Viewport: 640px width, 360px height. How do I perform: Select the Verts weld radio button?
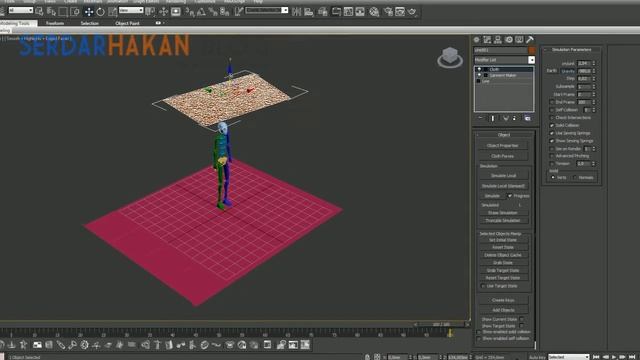click(553, 178)
